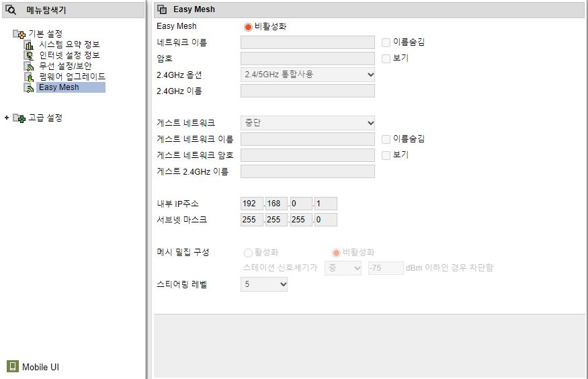The height and width of the screenshot is (379, 588).
Task: Click the Easy Mesh tree wireless icon
Action: point(29,88)
